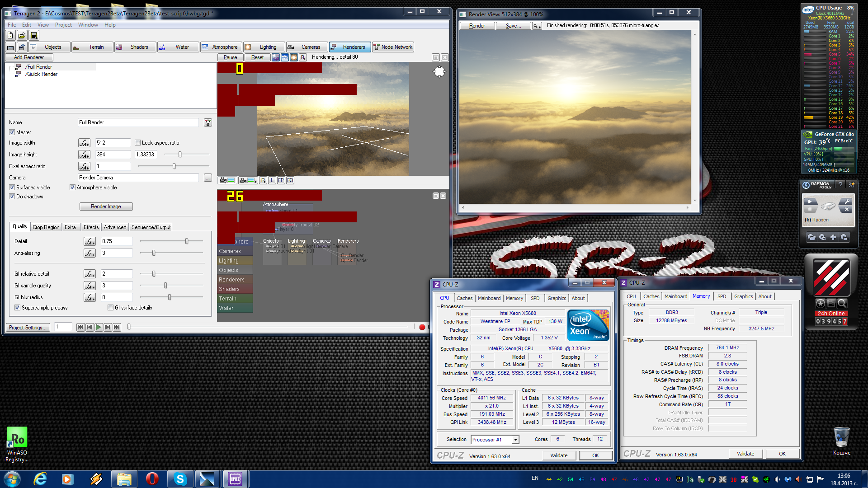Click the Save project floppy icon

click(x=33, y=35)
